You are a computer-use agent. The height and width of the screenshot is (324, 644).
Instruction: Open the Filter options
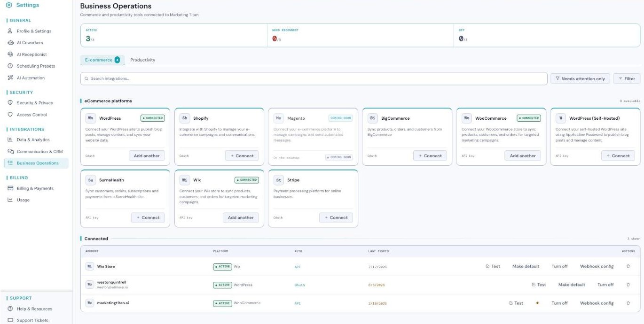[627, 78]
